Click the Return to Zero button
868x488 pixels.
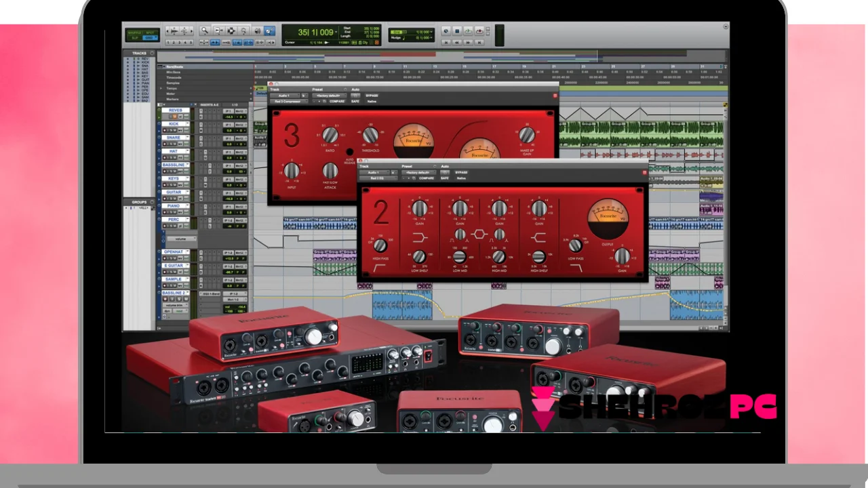[446, 43]
